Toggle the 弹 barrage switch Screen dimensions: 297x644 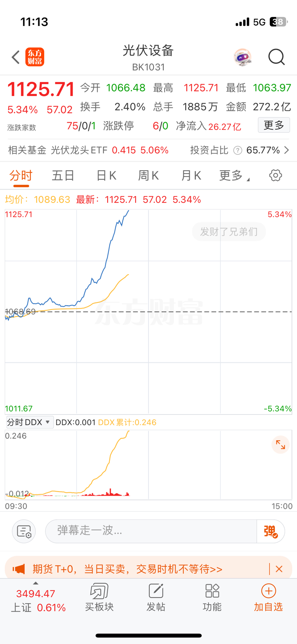[x=271, y=531]
